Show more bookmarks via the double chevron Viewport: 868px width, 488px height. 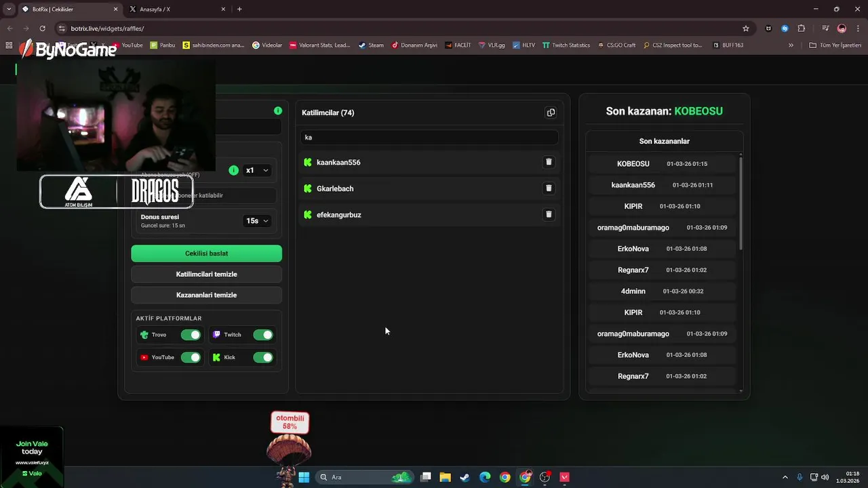791,45
